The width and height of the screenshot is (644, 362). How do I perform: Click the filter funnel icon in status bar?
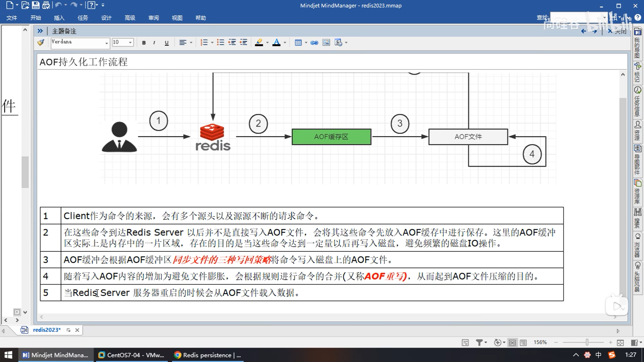click(x=479, y=343)
